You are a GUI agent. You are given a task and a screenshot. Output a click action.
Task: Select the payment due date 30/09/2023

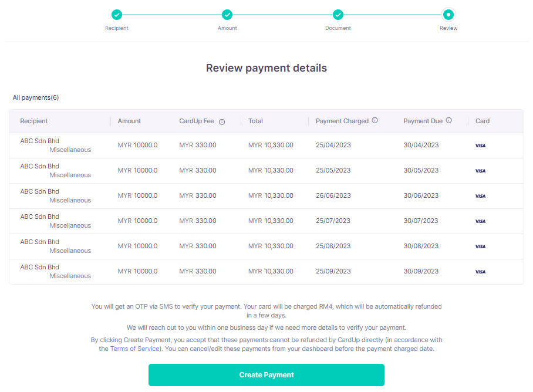tap(420, 271)
